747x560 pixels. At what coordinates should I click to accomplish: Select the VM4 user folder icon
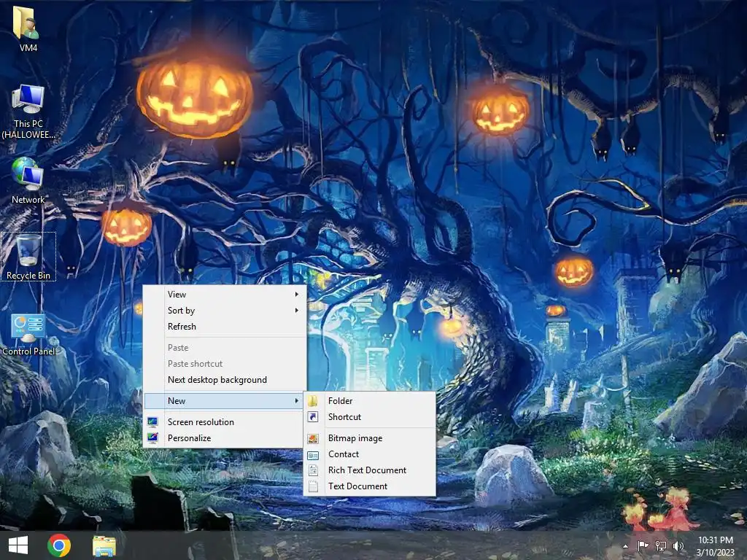(28, 28)
